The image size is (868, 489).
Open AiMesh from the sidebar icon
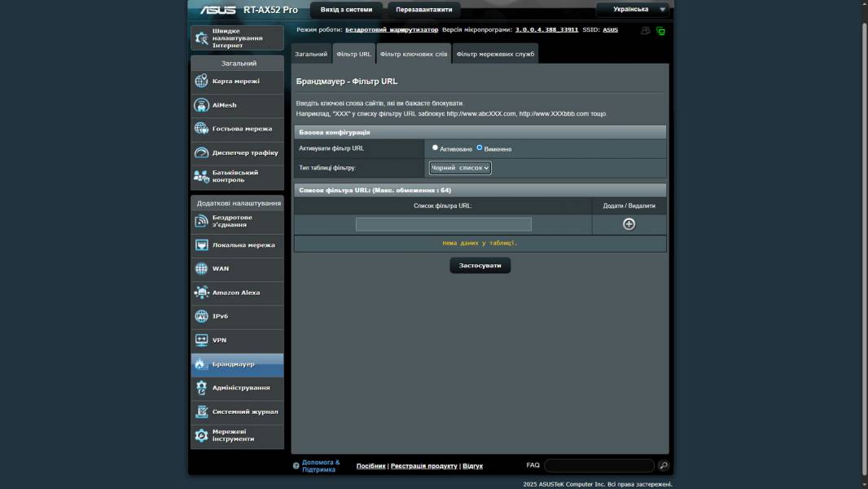click(x=201, y=105)
